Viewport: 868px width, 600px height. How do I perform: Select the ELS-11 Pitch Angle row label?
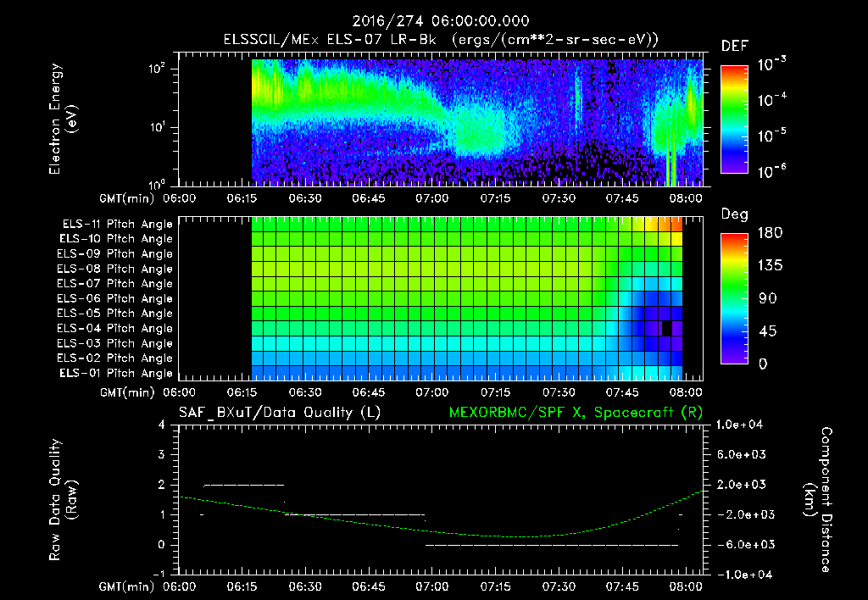coord(117,225)
